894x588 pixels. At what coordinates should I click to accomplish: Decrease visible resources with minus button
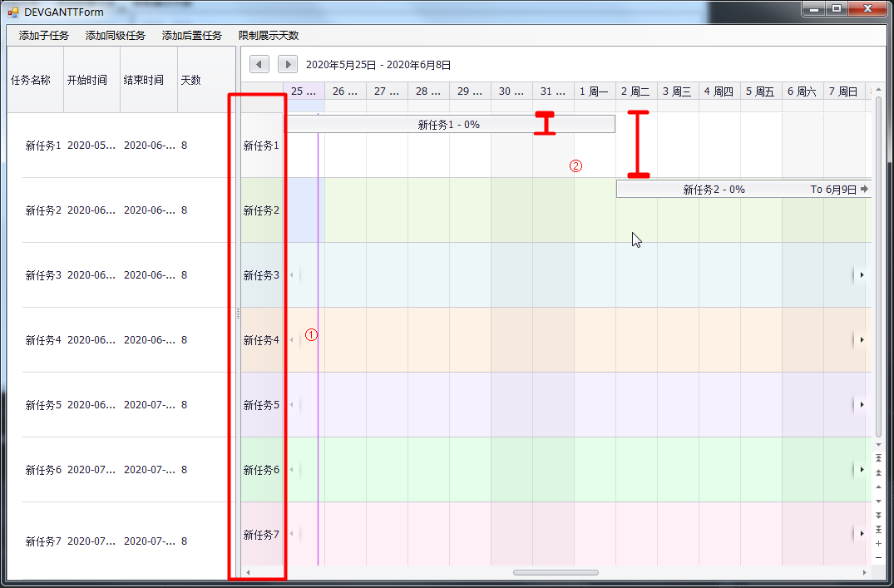pyautogui.click(x=878, y=558)
